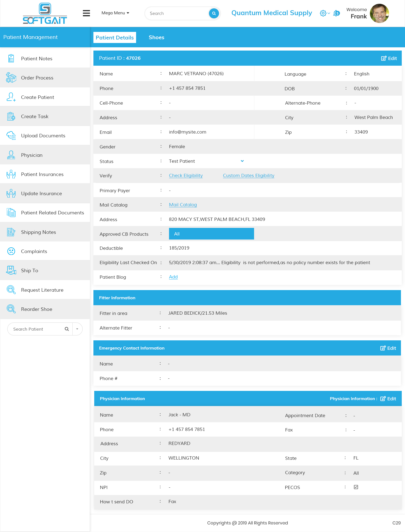Open the notifications bell icon
Image resolution: width=405 pixels, height=532 pixels.
tap(336, 13)
